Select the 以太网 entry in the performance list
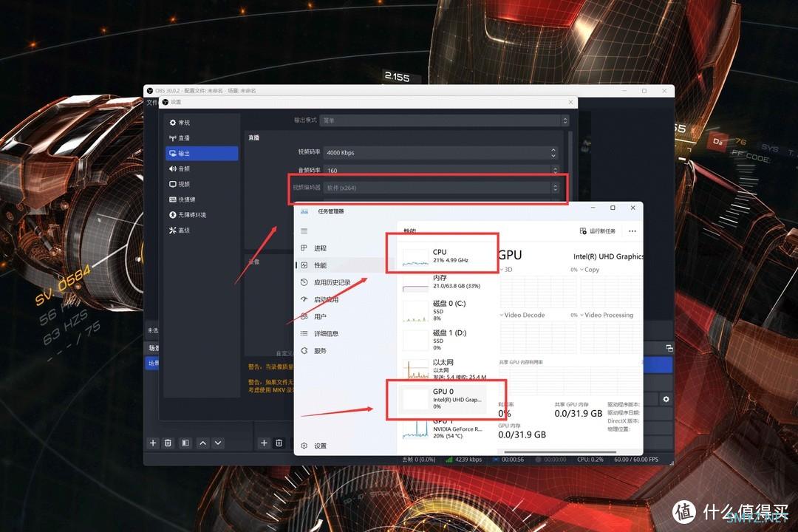The image size is (798, 532). click(x=442, y=369)
